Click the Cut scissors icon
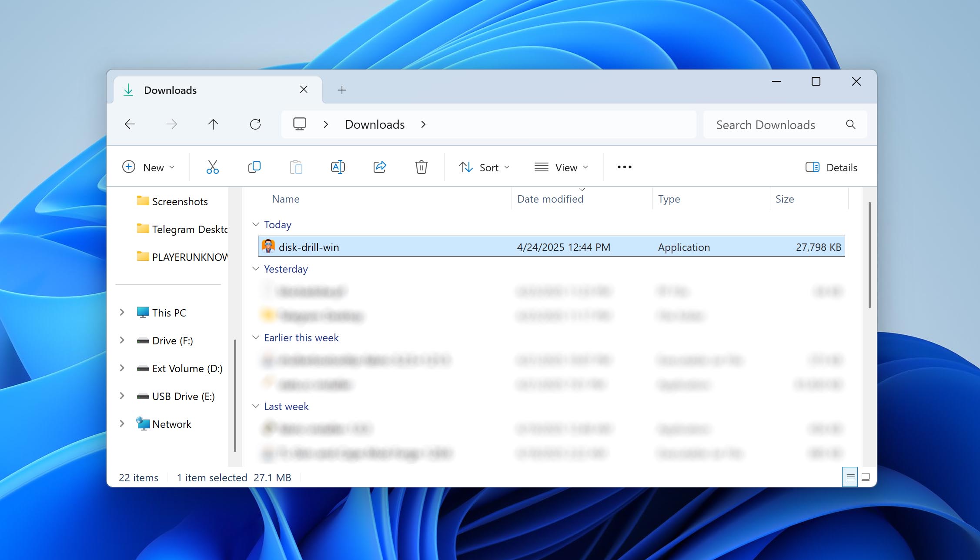 pyautogui.click(x=212, y=167)
